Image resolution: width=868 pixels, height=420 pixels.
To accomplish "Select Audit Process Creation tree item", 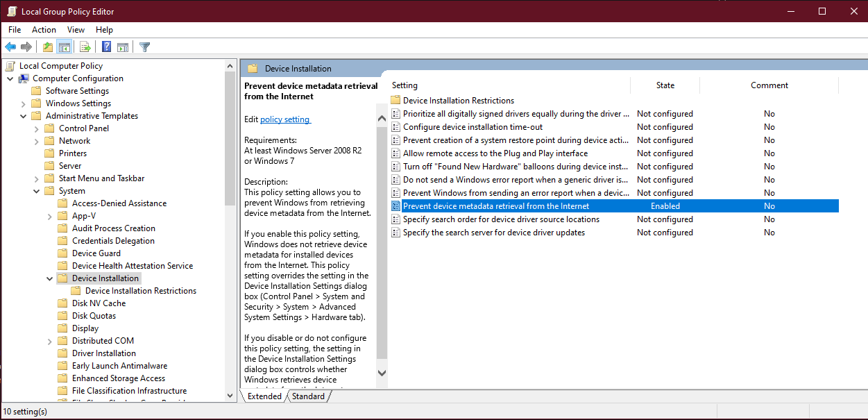I will 114,228.
